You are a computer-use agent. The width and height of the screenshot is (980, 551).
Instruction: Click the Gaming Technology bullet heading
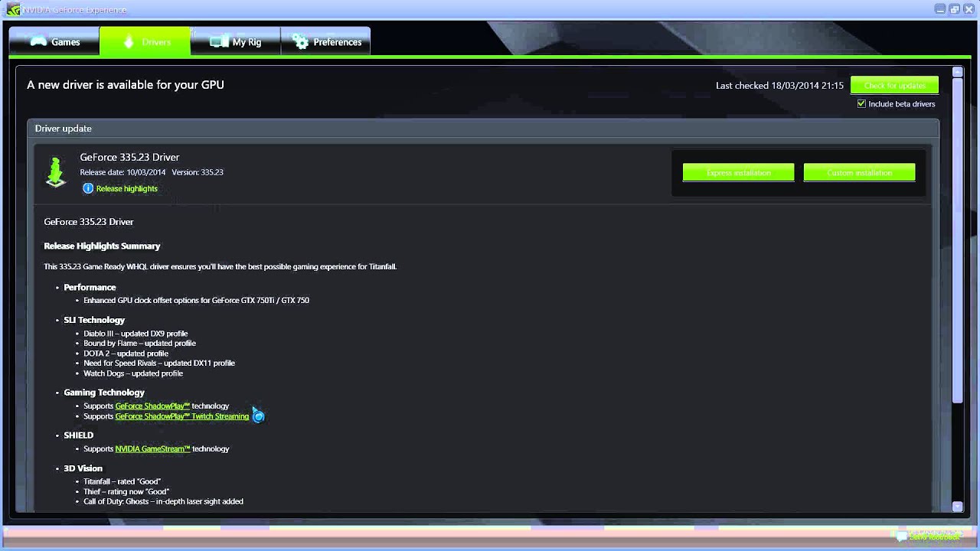(x=104, y=392)
